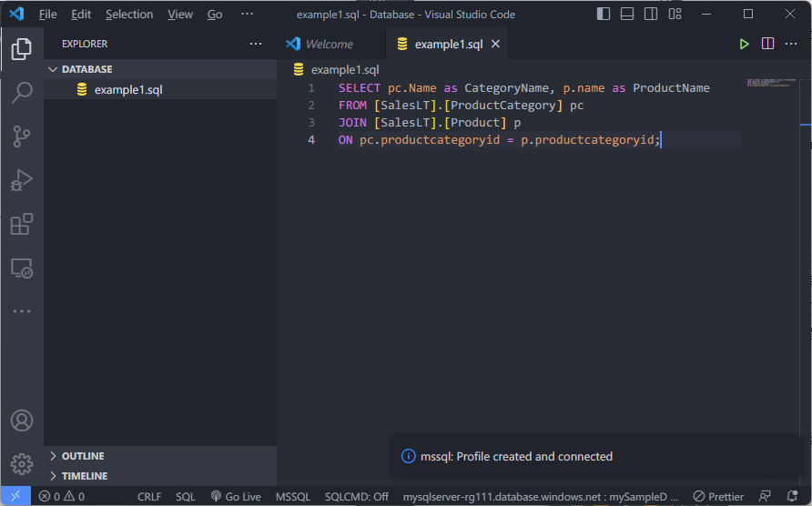The image size is (812, 506).
Task: Maximize the Visual Studio Code window
Action: tap(748, 14)
